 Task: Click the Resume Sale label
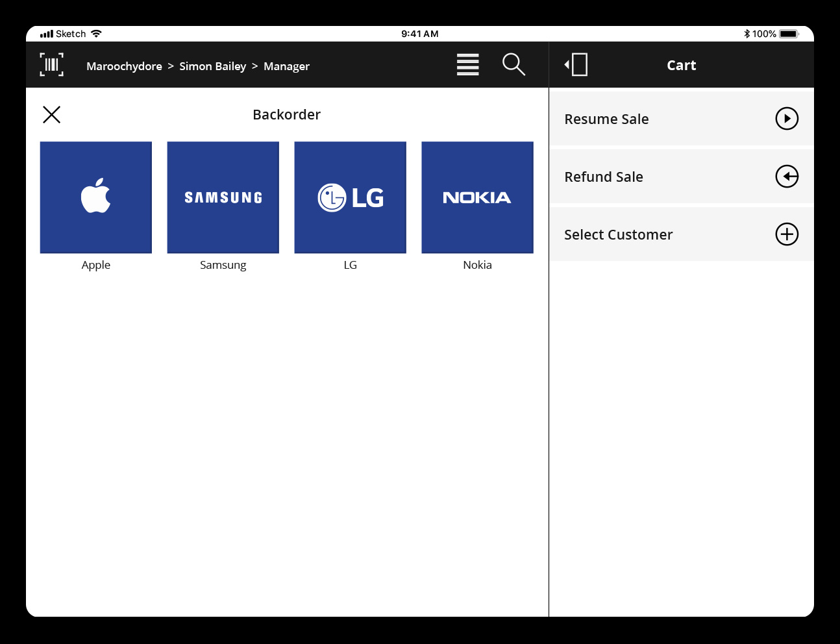606,119
